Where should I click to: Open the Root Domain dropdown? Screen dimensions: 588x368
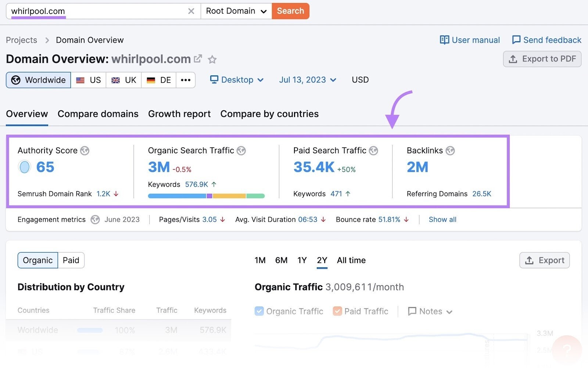pyautogui.click(x=236, y=11)
